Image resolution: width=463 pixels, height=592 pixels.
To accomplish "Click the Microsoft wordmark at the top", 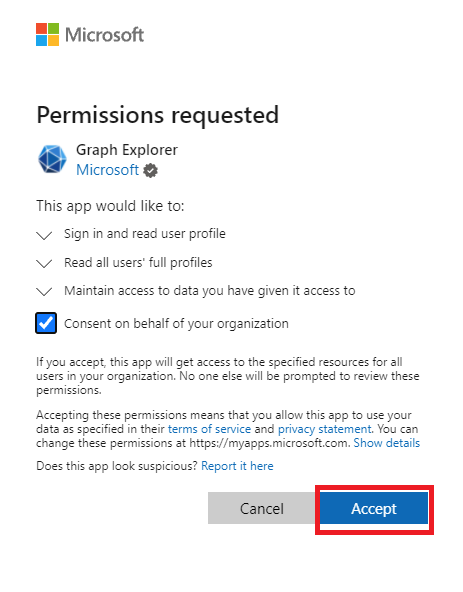I will [x=104, y=35].
